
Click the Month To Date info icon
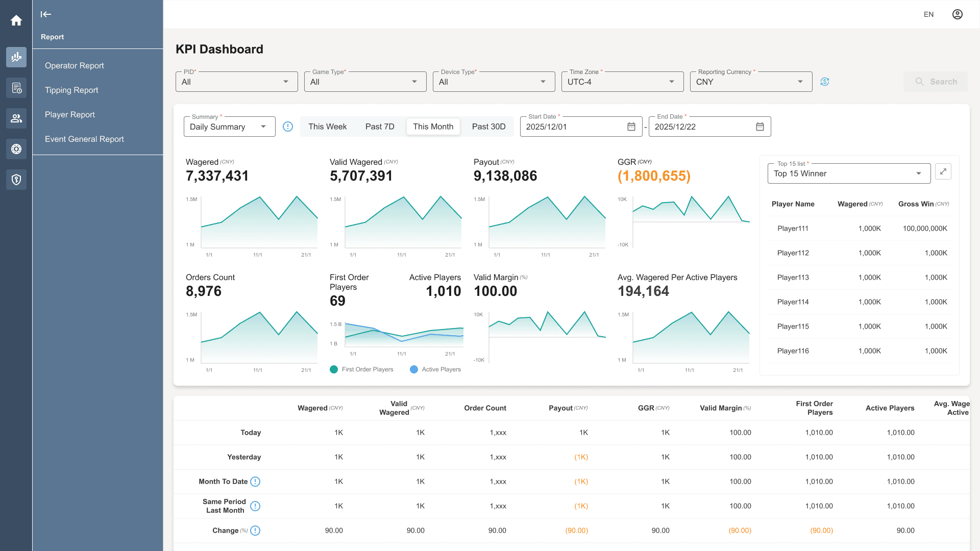255,482
